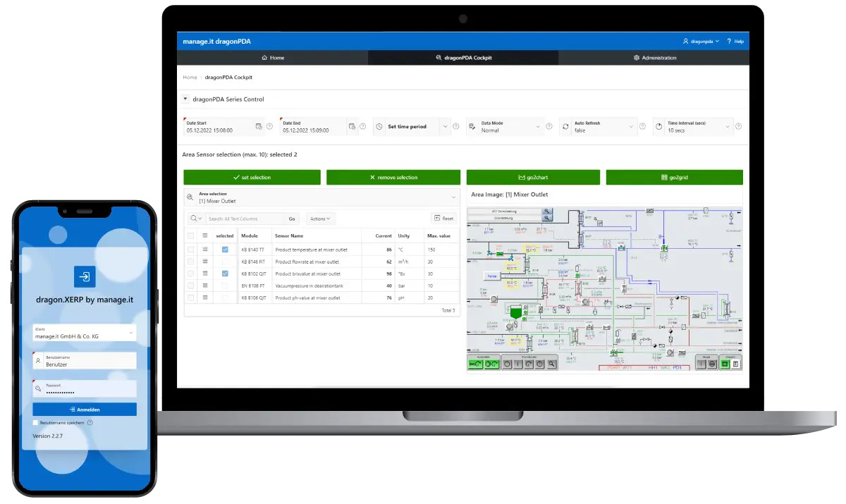Open row menu icon for EN 8108 PT
846x504 pixels.
point(205,285)
